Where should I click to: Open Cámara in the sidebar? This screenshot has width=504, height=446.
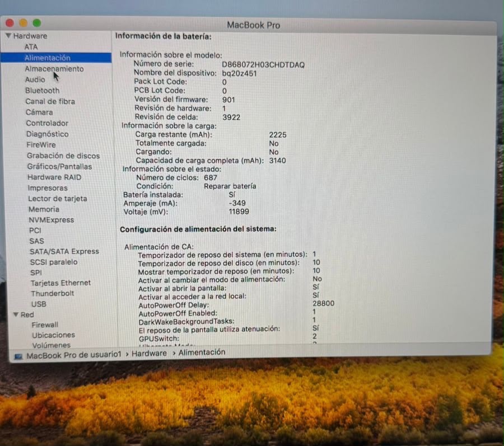click(x=39, y=112)
